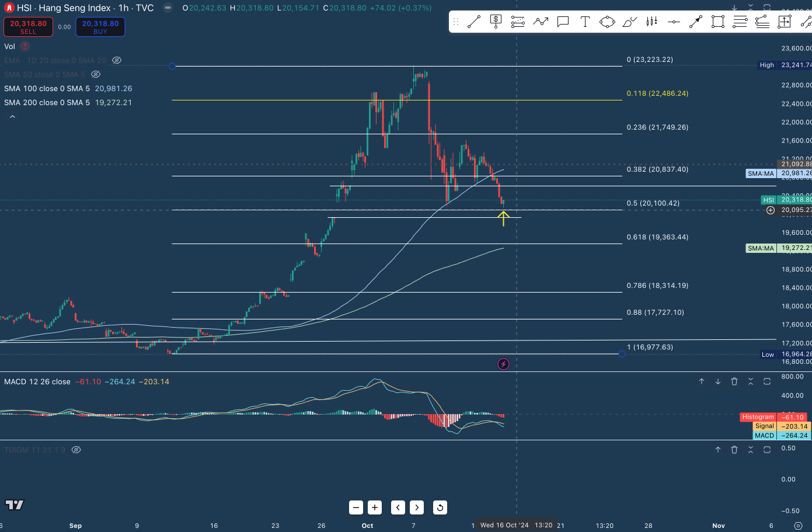Click the top-left fib anchor handle
The height and width of the screenshot is (532, 812).
[172, 66]
